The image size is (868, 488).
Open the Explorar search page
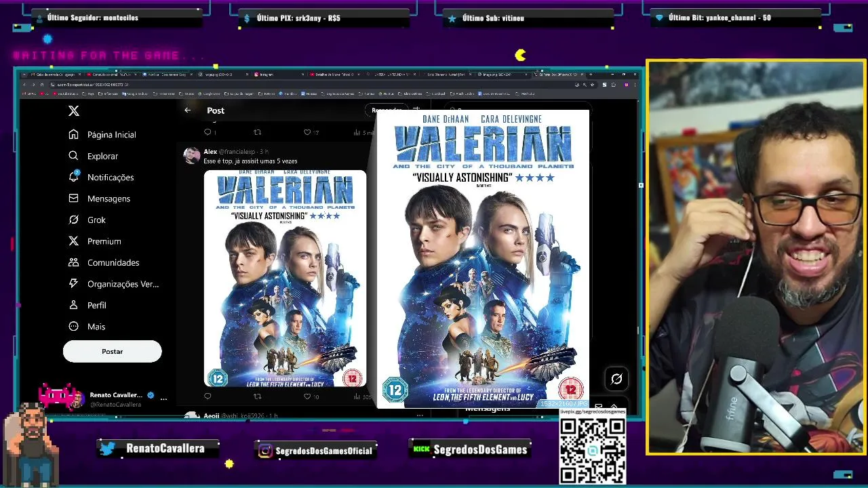(94, 156)
